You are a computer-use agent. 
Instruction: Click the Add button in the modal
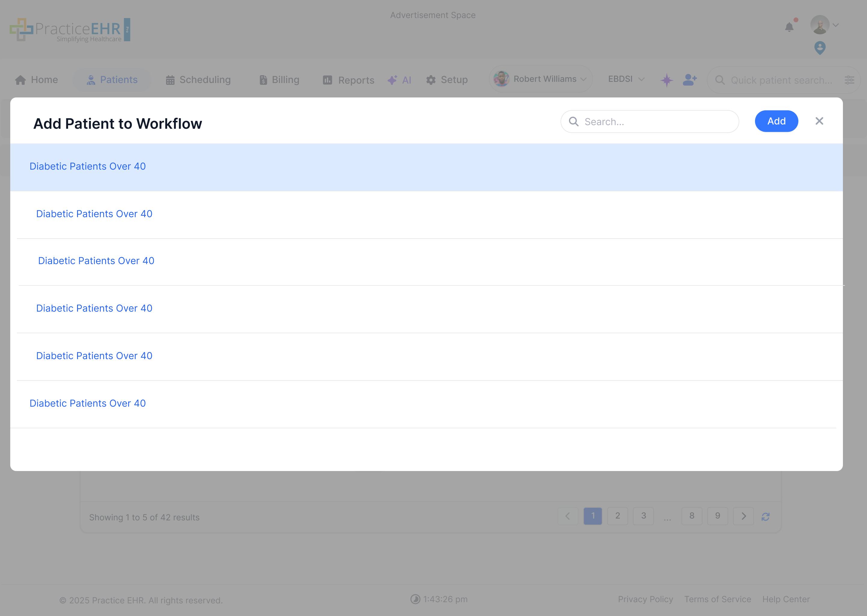(776, 121)
